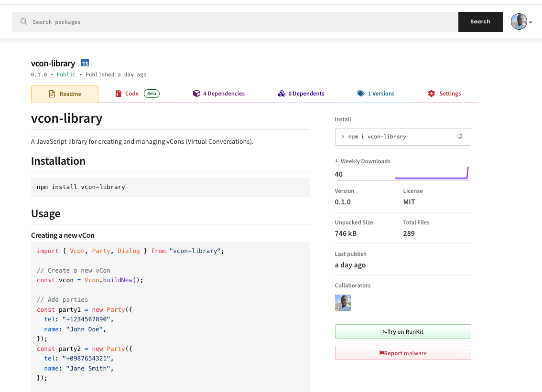The image size is (542, 392).
Task: Click the Settings gear icon
Action: (x=432, y=94)
